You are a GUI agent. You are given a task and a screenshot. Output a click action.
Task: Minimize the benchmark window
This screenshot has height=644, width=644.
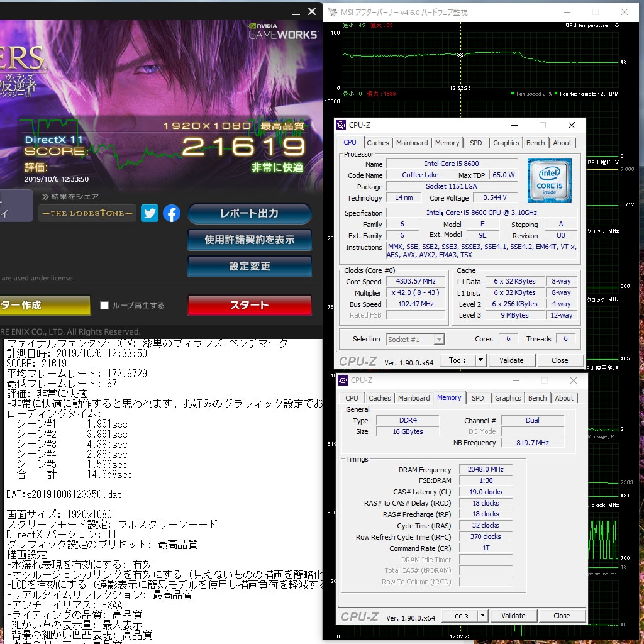point(296,13)
